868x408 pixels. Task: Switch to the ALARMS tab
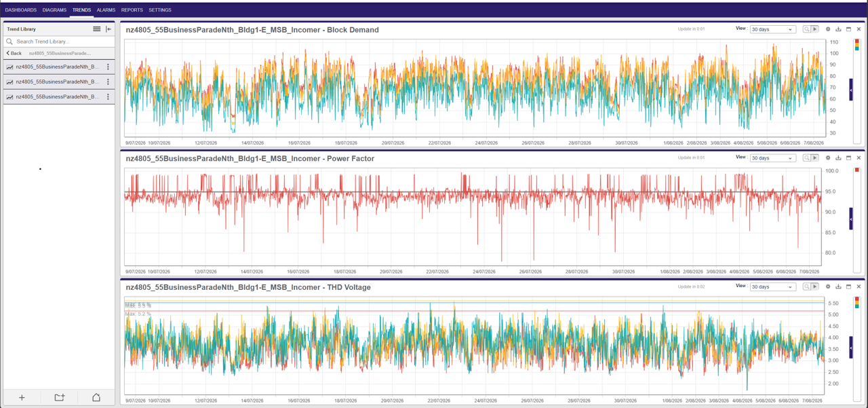click(x=106, y=10)
